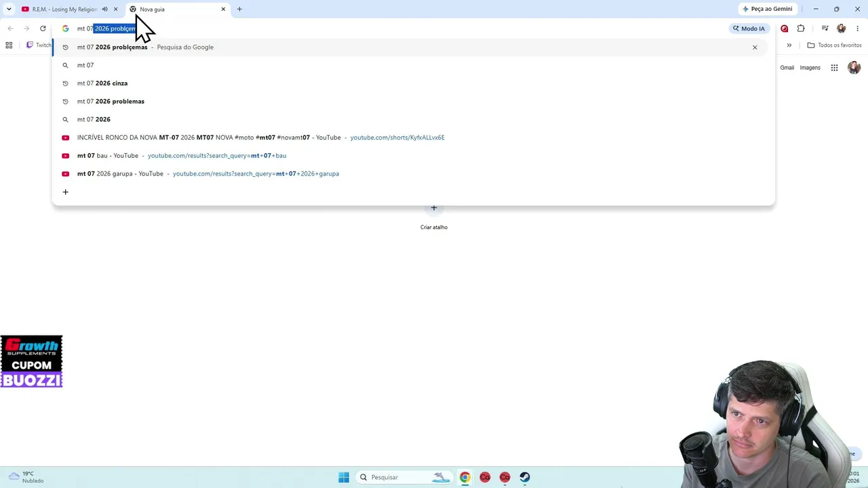Switch to the R.E.M. Losing My Religion tab
The width and height of the screenshot is (868, 488).
pos(64,9)
